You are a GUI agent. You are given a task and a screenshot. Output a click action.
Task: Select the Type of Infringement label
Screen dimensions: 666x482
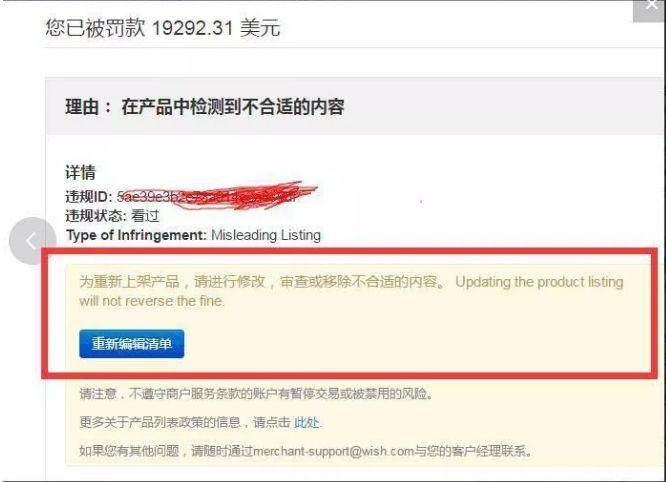point(136,235)
